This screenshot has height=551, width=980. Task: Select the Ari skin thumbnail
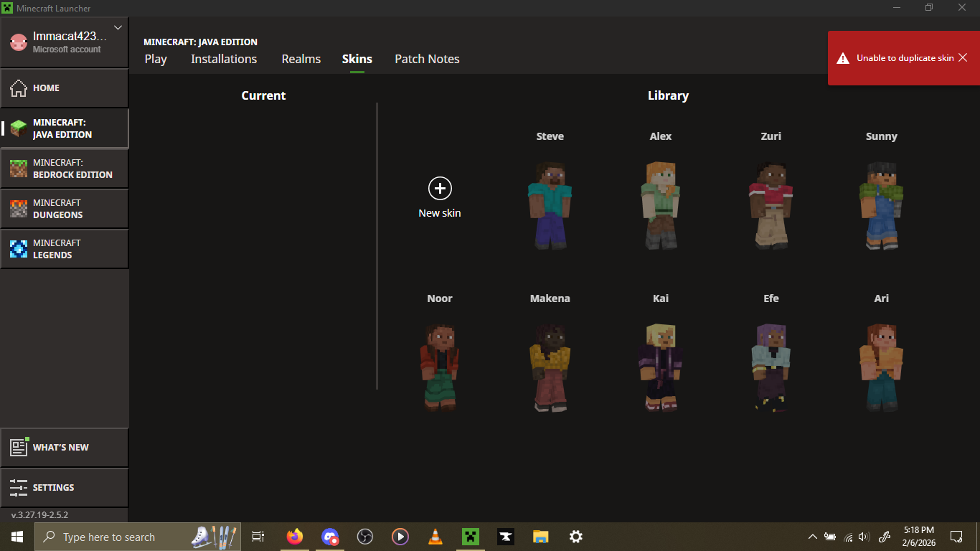881,367
